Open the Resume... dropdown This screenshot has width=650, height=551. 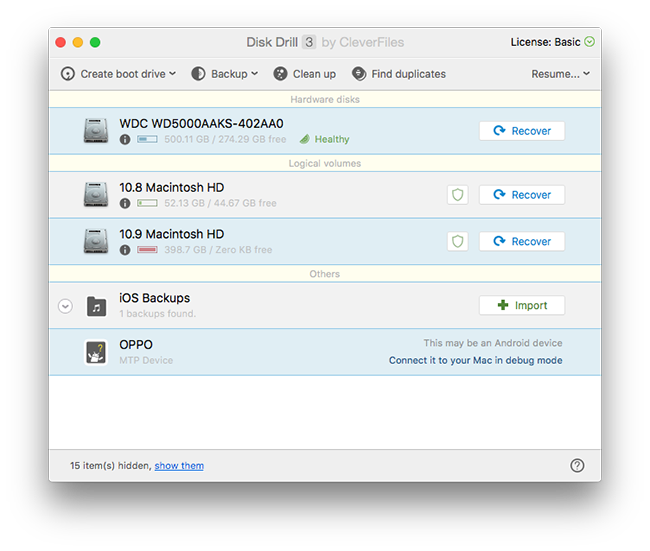pyautogui.click(x=560, y=74)
